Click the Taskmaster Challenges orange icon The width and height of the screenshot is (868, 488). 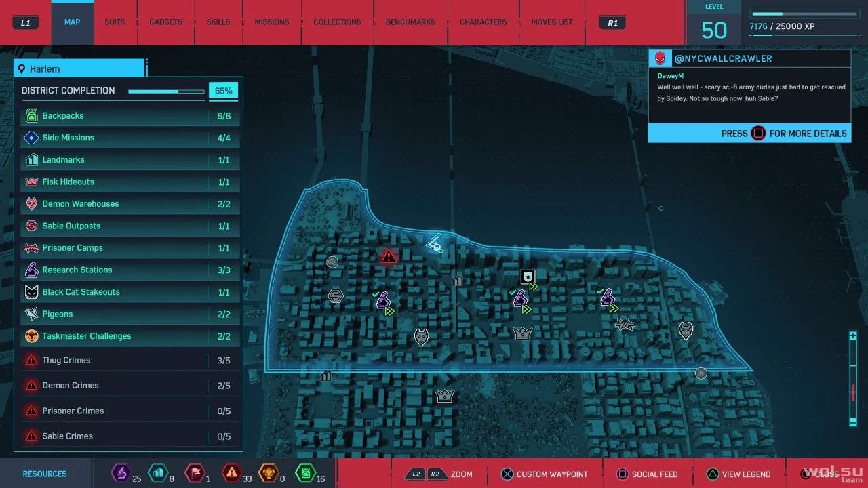[31, 336]
